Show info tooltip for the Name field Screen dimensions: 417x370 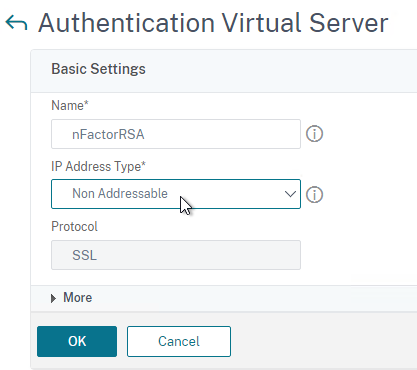tap(314, 134)
